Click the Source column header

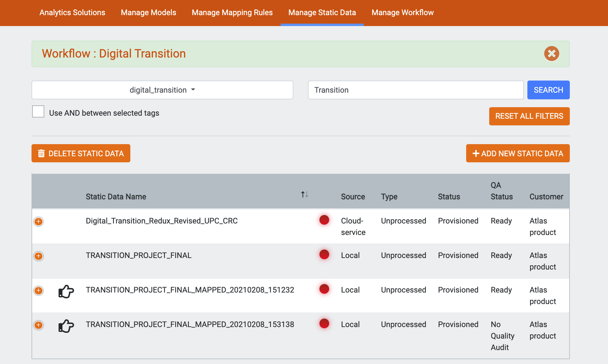tap(353, 197)
